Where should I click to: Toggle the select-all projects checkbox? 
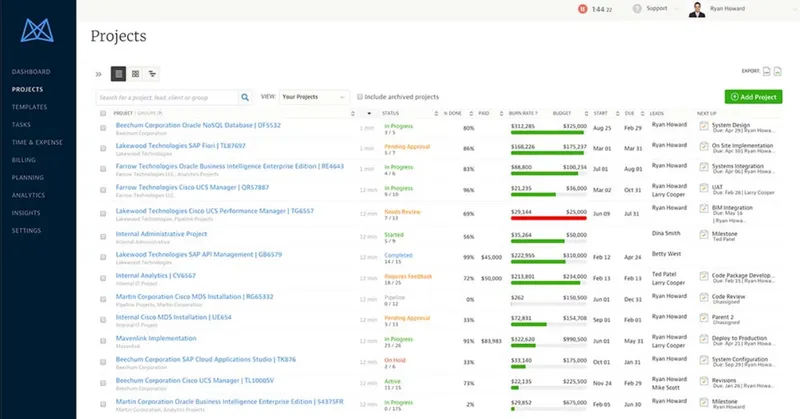point(103,113)
